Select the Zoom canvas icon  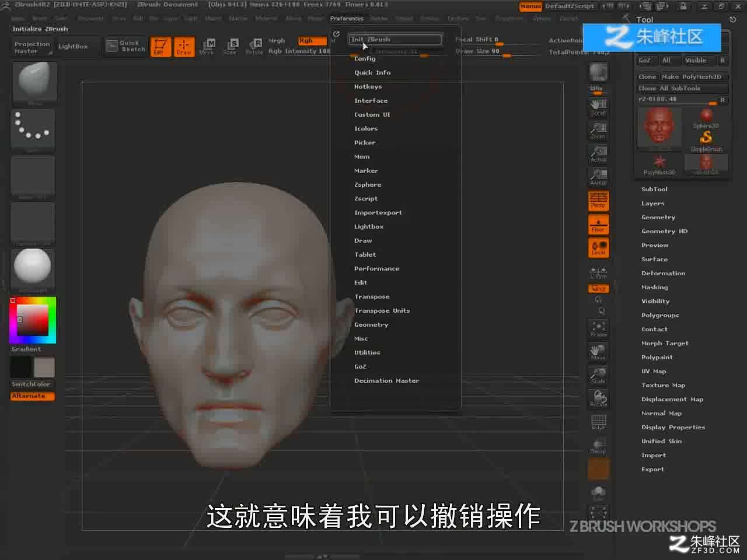(x=598, y=131)
